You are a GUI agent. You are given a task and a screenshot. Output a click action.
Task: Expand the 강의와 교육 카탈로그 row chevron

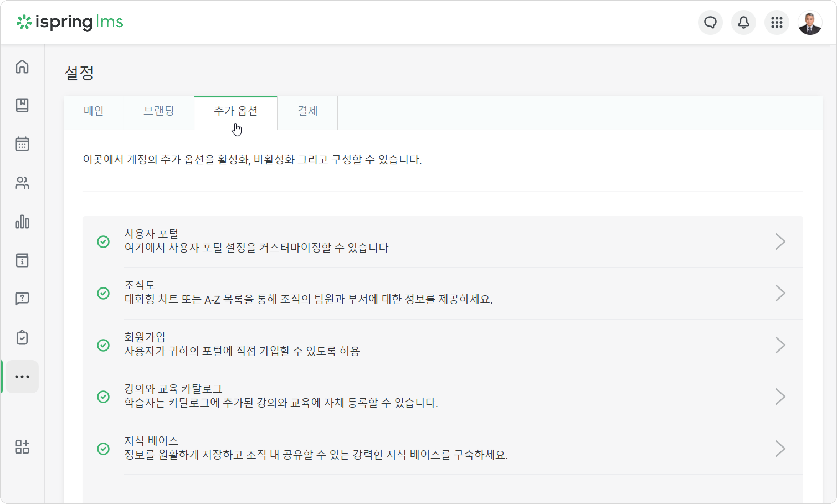(780, 397)
